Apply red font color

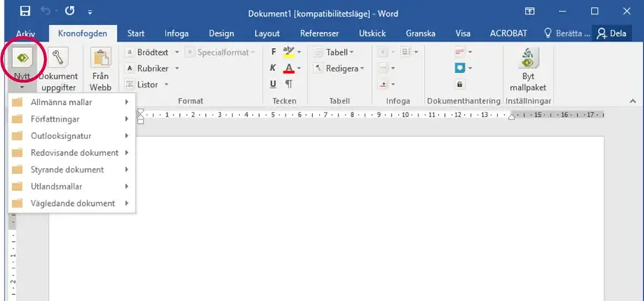(x=289, y=68)
